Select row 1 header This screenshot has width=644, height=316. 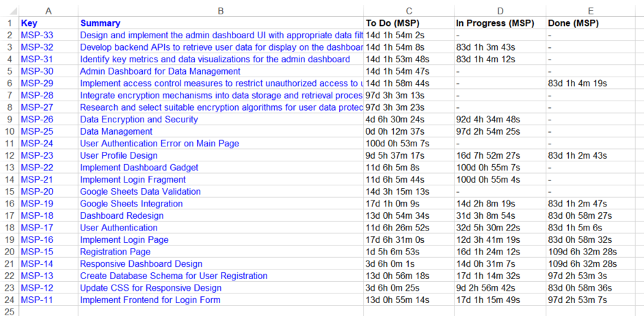(10, 23)
